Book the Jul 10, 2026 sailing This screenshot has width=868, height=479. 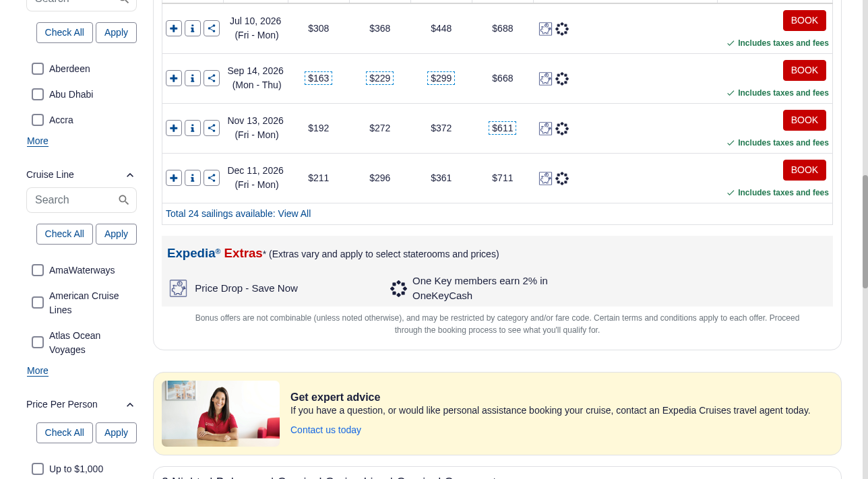click(804, 20)
